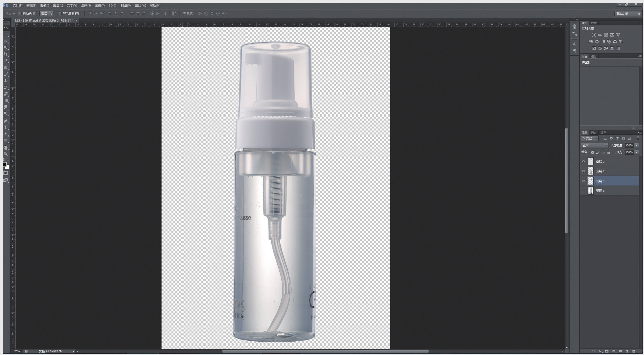Hide 图层 1 using eye icon
The width and height of the screenshot is (644, 355).
(x=583, y=162)
